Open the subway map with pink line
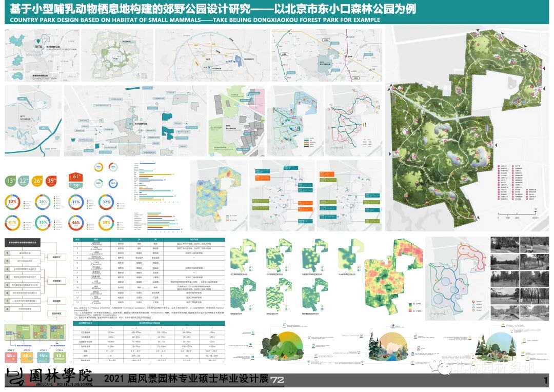This screenshot has height=392, width=554. coord(327,55)
